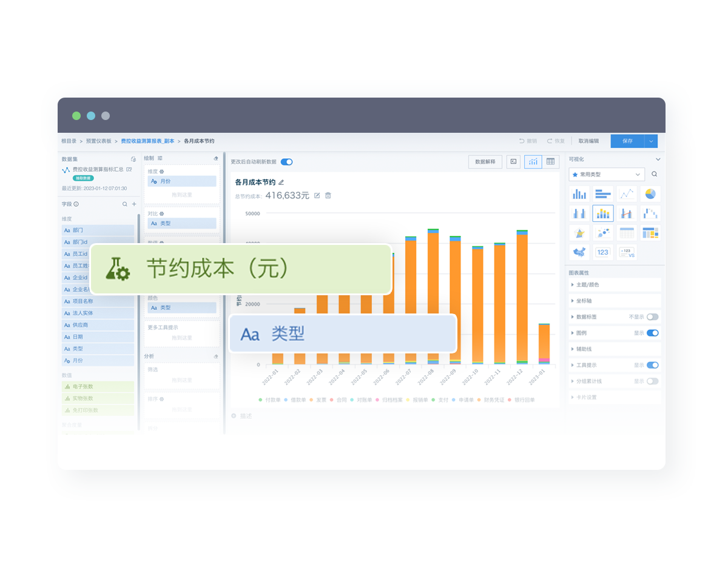
Task: Select the treemap chart type
Action: (650, 233)
